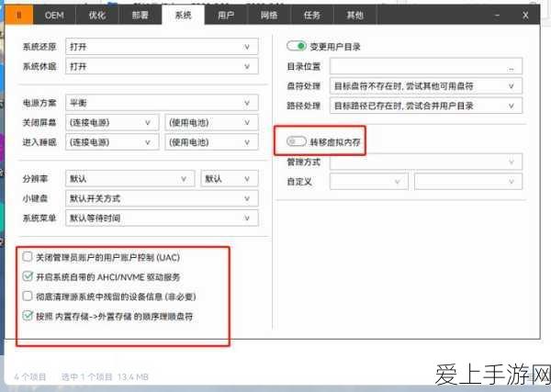Image resolution: width=551 pixels, height=392 pixels.
Task: Expand the 系统休眠 dropdown
Action: [x=162, y=66]
